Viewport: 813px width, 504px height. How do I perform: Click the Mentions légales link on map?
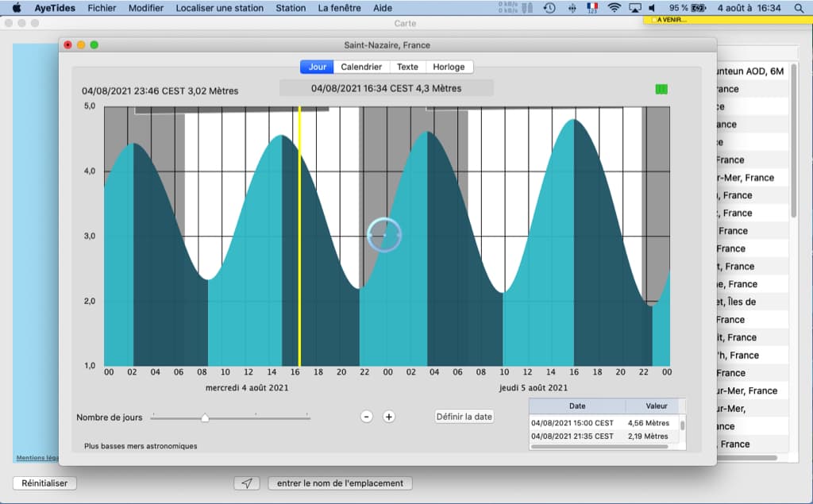pyautogui.click(x=37, y=458)
